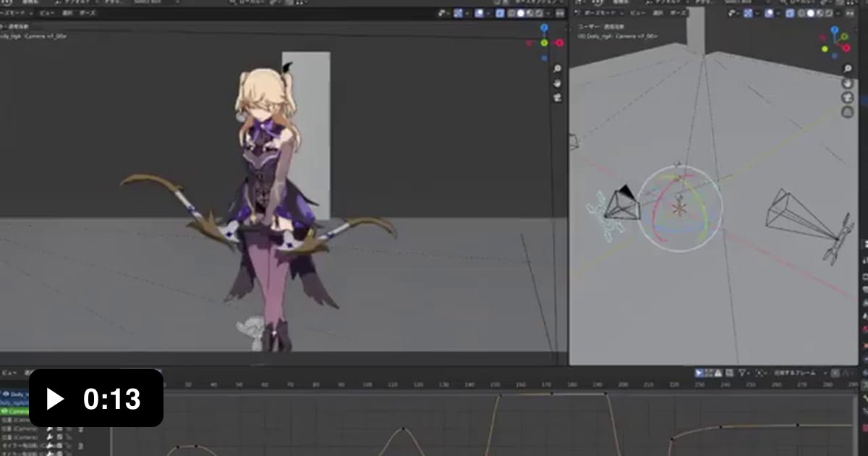Click the zoom magnifier icon on the right viewport
868x456 pixels.
click(x=848, y=69)
